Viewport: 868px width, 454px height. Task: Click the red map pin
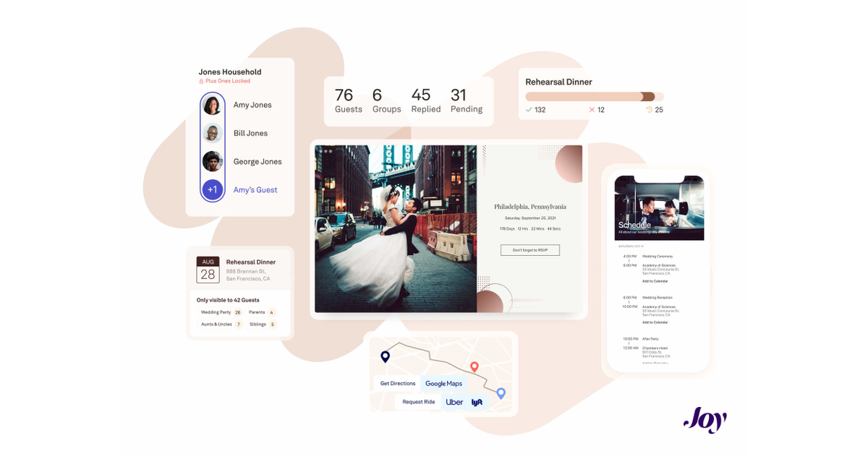[475, 367]
